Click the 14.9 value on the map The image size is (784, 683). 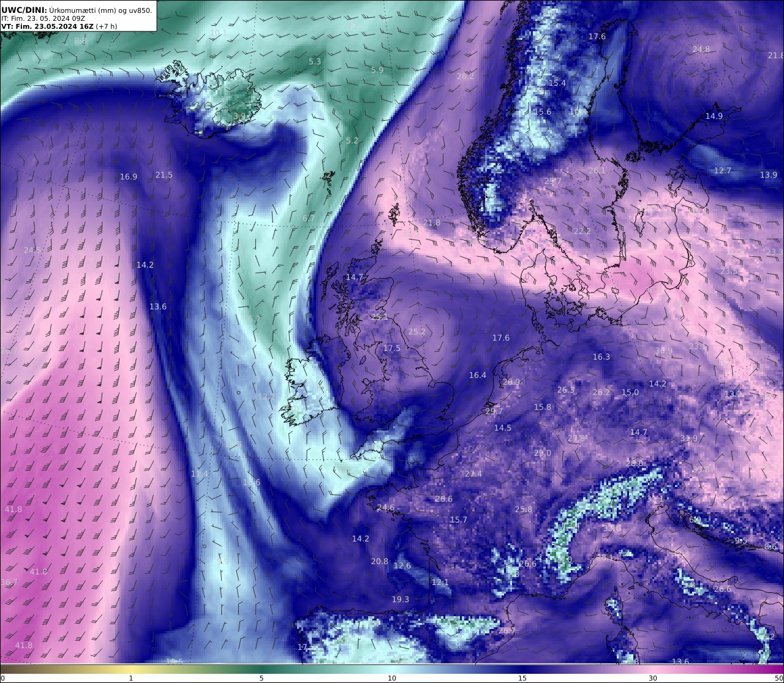tap(714, 116)
